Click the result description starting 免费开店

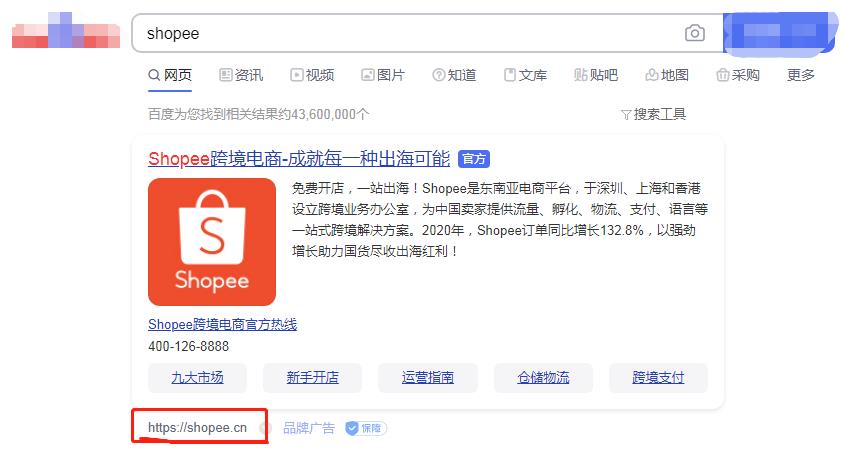point(500,220)
